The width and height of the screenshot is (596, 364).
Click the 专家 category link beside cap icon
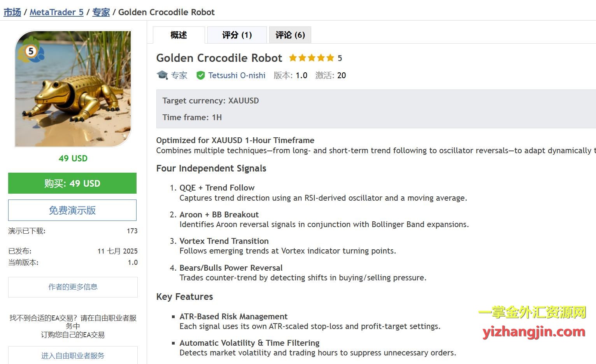(x=179, y=75)
